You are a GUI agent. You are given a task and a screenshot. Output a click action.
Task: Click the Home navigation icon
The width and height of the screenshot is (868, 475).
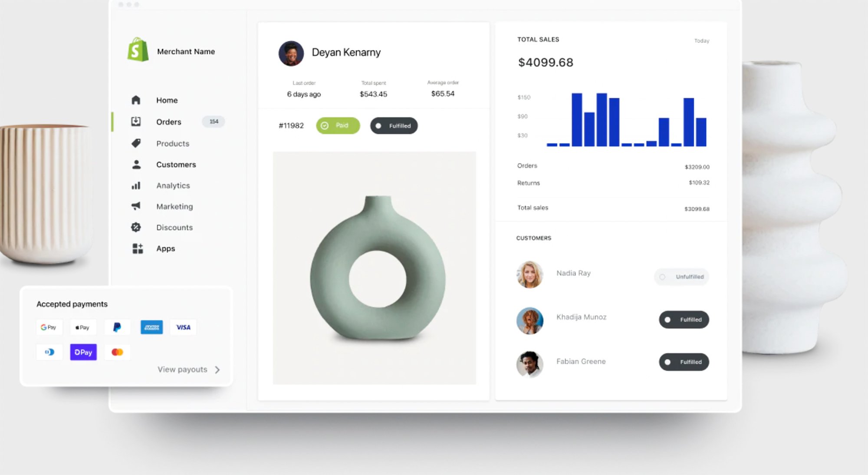pos(135,99)
